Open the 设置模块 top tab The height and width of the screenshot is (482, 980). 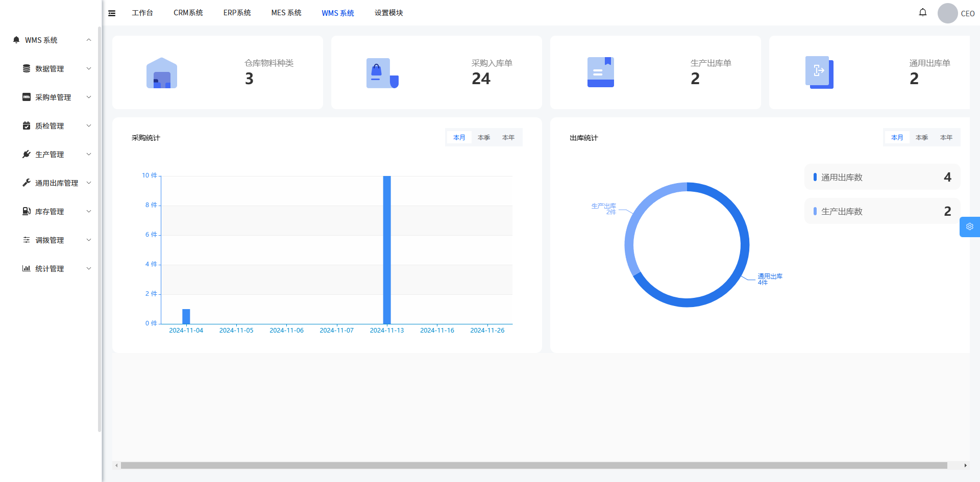coord(388,13)
